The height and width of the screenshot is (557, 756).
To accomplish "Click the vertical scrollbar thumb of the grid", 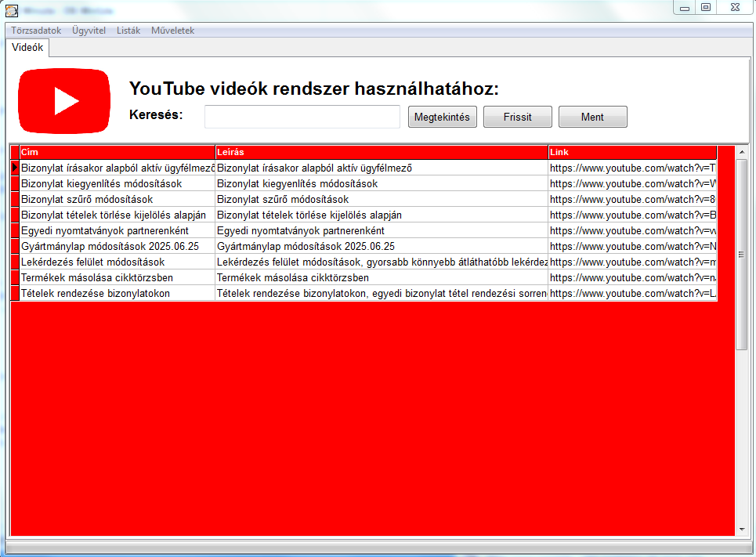I will [x=742, y=254].
